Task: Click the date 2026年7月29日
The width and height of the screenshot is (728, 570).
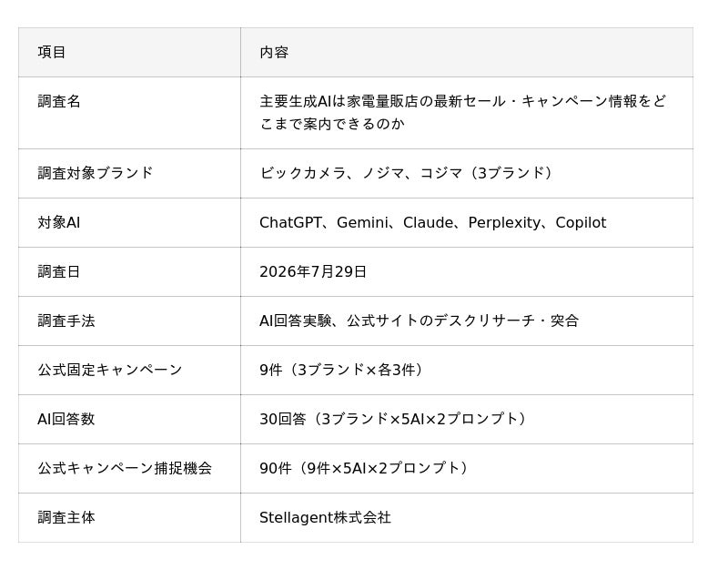Action: click(313, 271)
